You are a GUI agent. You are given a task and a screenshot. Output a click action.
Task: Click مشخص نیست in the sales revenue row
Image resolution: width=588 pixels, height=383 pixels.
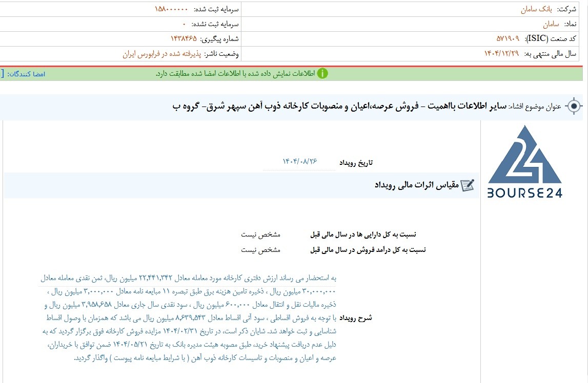point(260,250)
